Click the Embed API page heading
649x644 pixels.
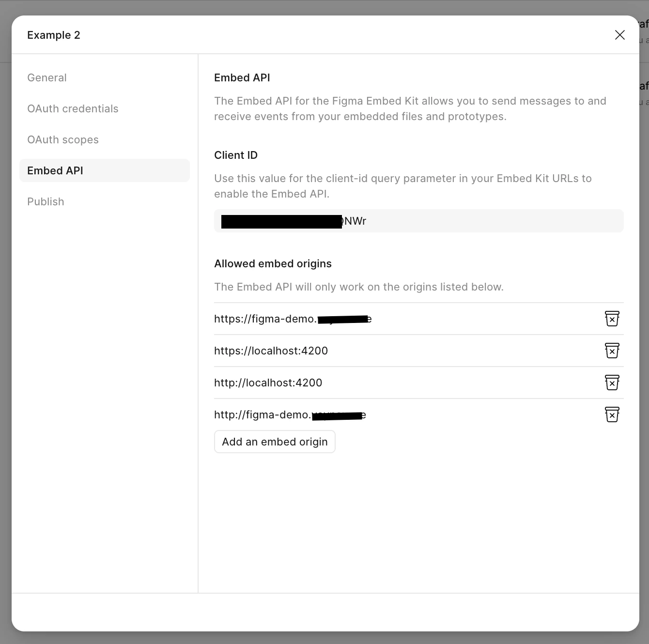click(x=242, y=77)
